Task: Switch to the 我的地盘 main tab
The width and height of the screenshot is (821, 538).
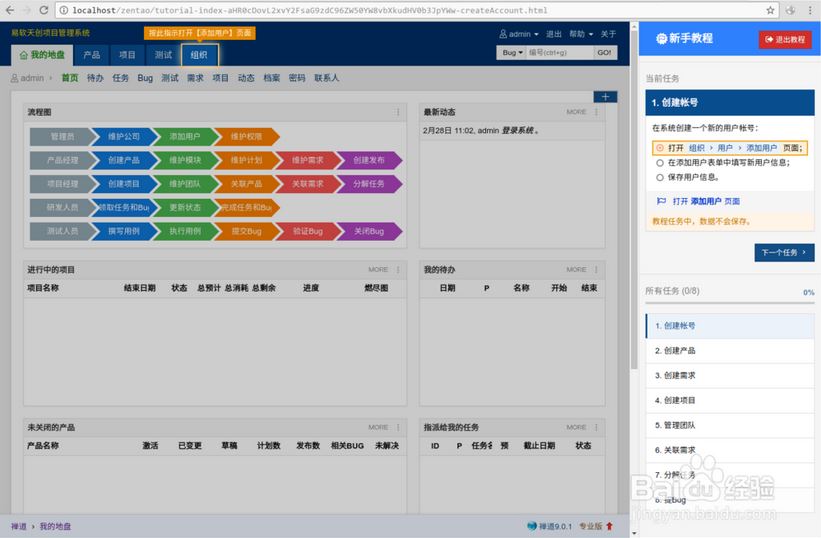Action: [x=42, y=55]
